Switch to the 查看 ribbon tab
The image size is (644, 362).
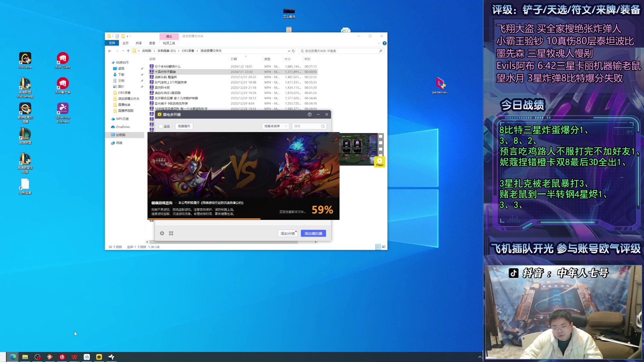[x=152, y=43]
